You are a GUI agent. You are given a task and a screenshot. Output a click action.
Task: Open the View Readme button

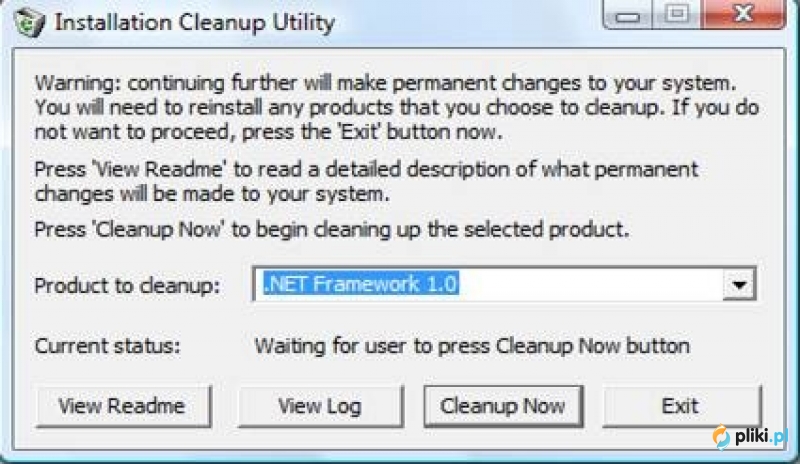[123, 406]
